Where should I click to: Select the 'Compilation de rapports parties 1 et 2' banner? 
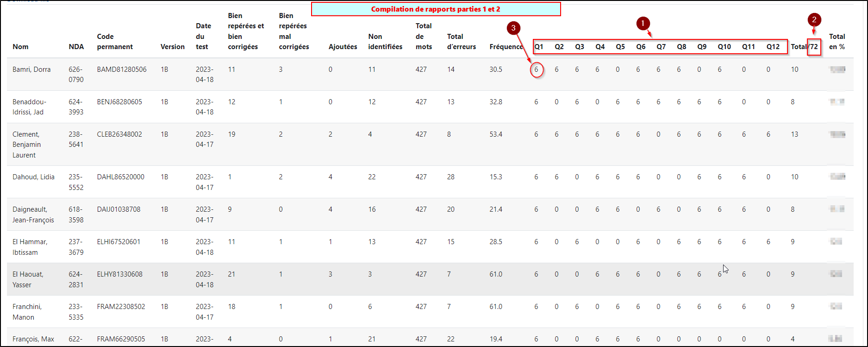coord(435,9)
